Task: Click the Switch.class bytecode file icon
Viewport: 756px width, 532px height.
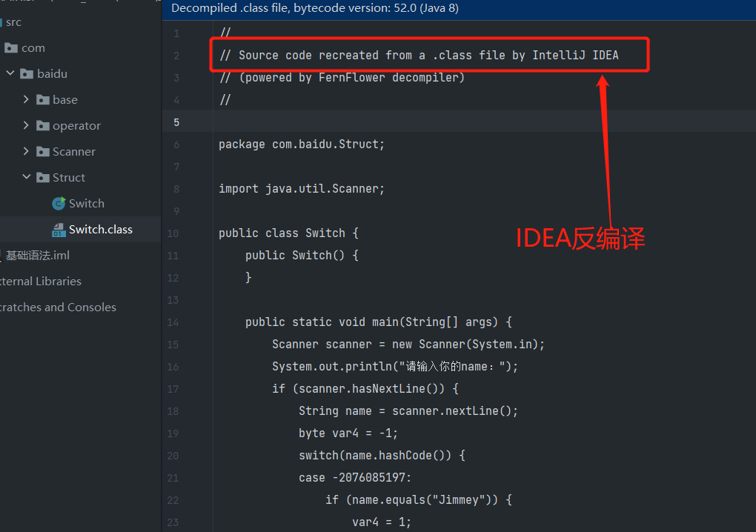Action: click(x=59, y=230)
